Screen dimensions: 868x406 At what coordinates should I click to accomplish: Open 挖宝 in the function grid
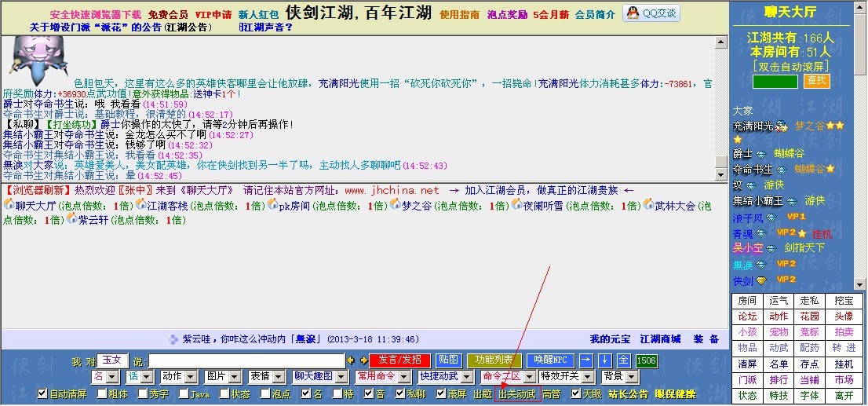tap(844, 301)
